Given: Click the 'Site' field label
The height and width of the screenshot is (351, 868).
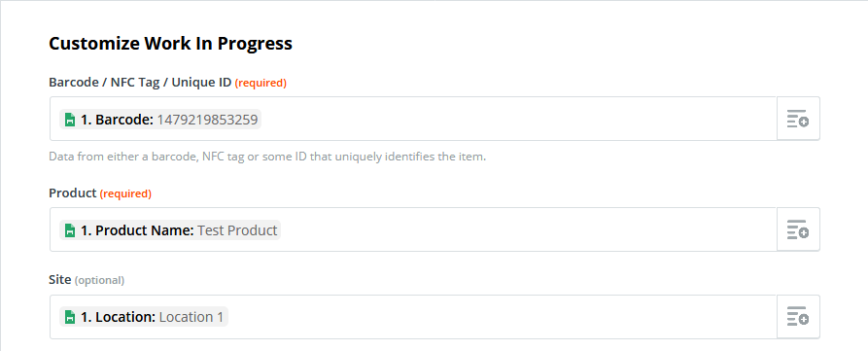Looking at the screenshot, I should (60, 280).
